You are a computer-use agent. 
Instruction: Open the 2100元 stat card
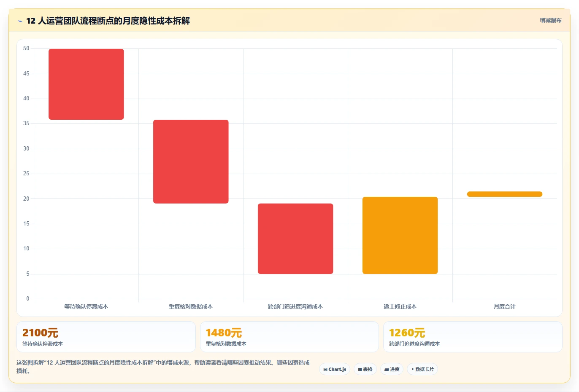106,337
